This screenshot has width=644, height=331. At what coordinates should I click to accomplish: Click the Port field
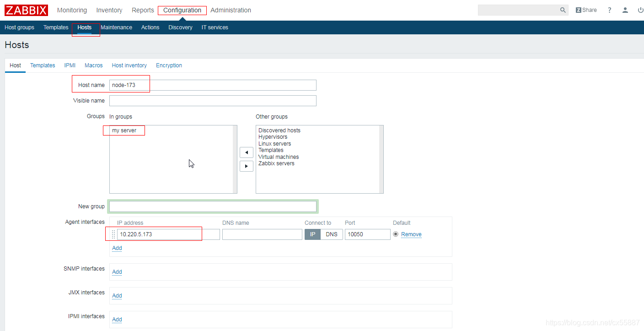pyautogui.click(x=368, y=234)
